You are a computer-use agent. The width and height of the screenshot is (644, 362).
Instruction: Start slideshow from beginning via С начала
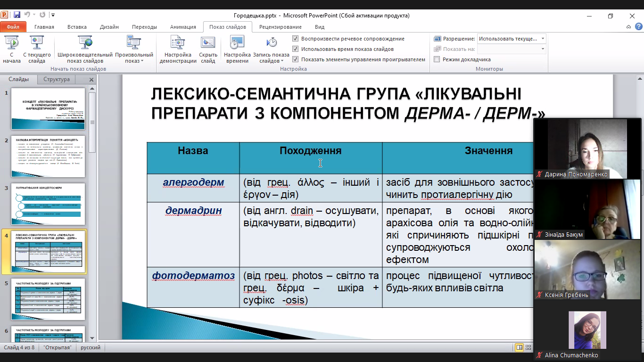coord(13,49)
